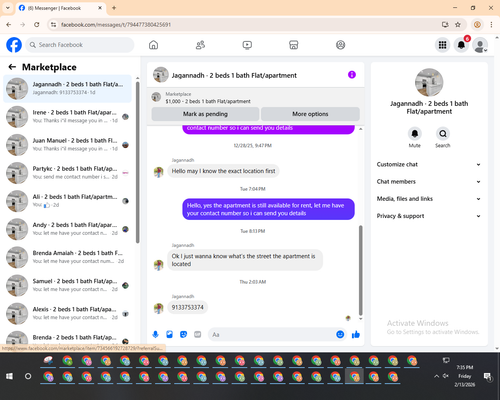
Task: Mute the chat with bell icon
Action: tap(415, 134)
